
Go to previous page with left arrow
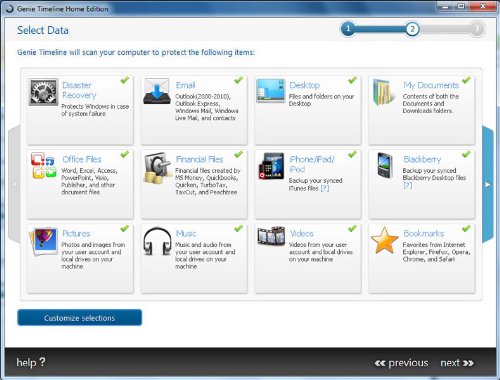click(14, 184)
